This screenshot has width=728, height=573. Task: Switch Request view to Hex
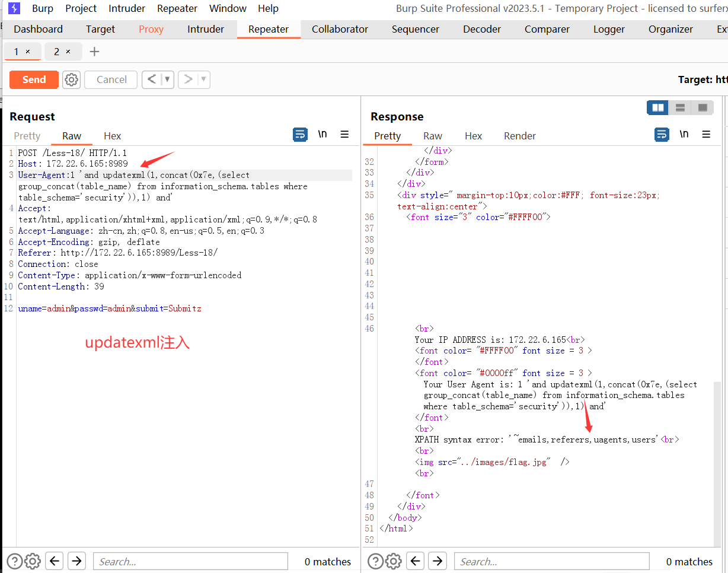click(112, 136)
